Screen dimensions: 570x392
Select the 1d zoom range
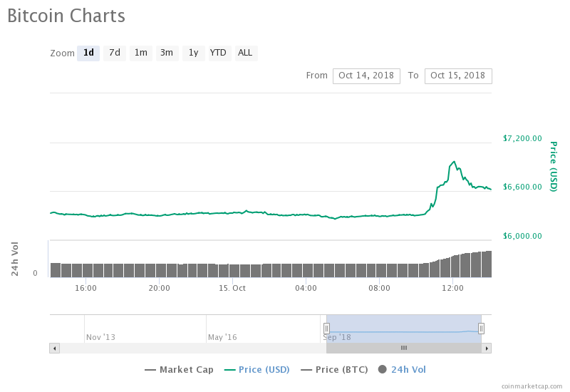(x=88, y=53)
